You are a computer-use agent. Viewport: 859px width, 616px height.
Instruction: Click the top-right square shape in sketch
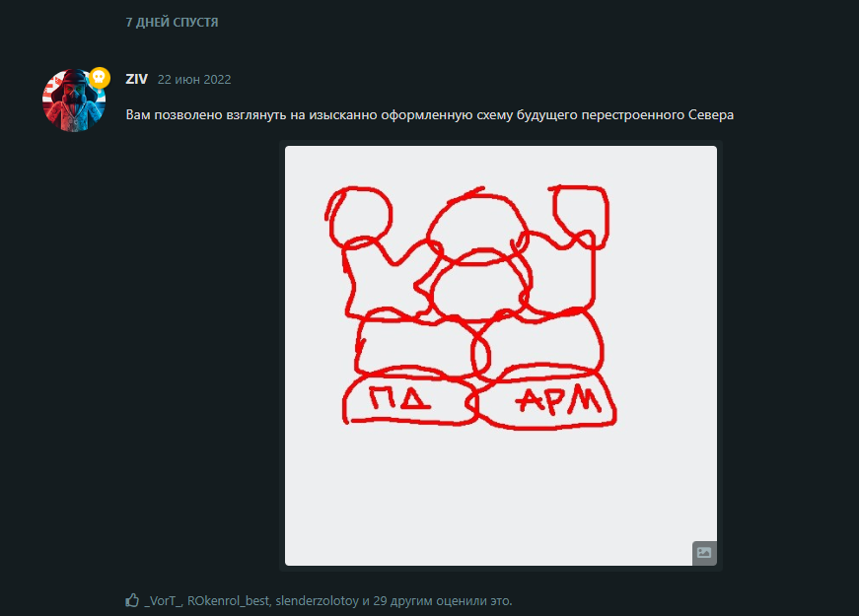coord(580,216)
